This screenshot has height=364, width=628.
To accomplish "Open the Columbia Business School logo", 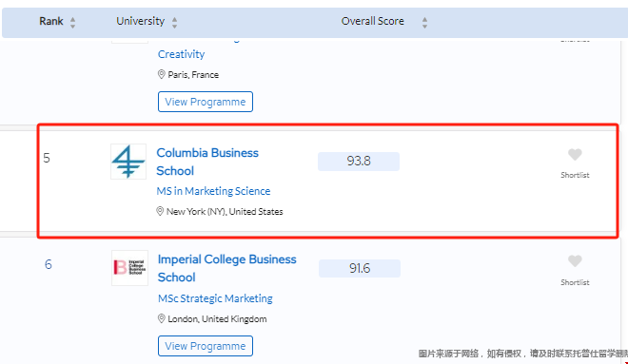I will pyautogui.click(x=128, y=162).
